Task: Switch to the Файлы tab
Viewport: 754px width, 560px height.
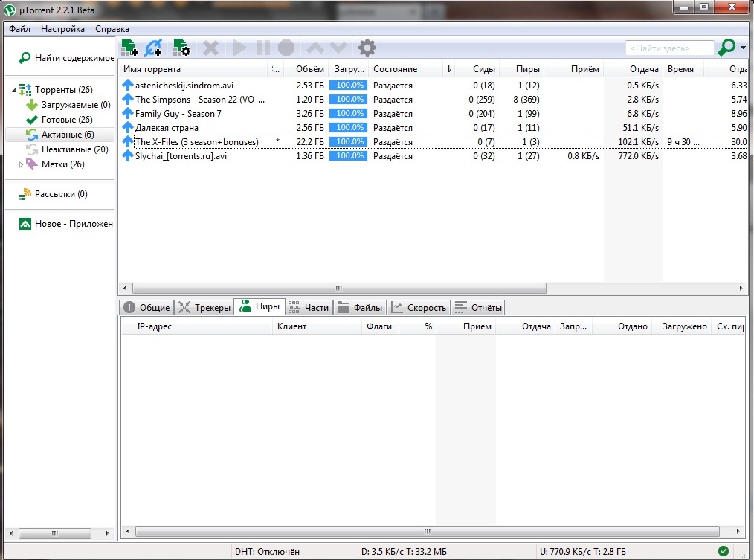Action: [x=360, y=308]
